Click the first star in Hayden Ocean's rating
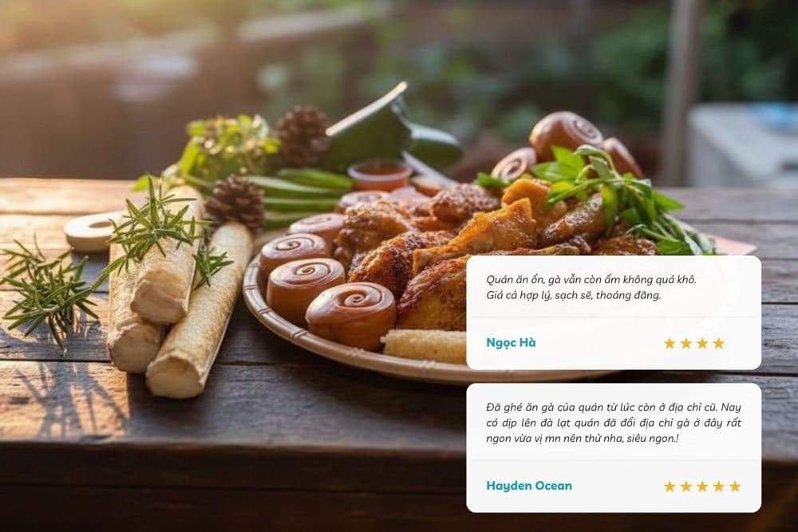The width and height of the screenshot is (798, 532). click(x=670, y=487)
